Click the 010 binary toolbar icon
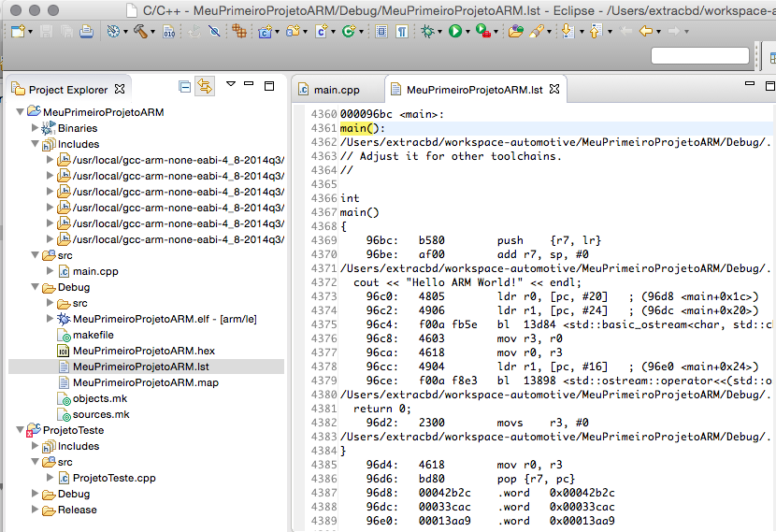 (x=169, y=32)
